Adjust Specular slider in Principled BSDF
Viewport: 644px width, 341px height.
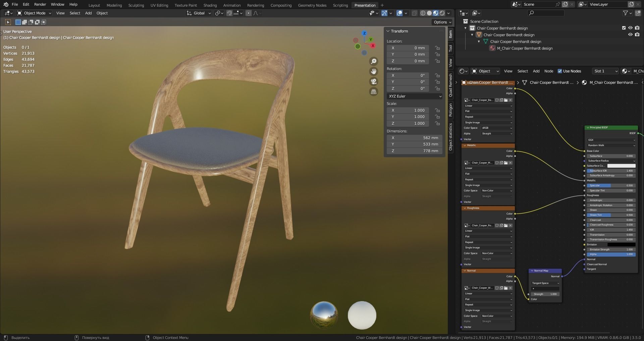click(x=611, y=185)
